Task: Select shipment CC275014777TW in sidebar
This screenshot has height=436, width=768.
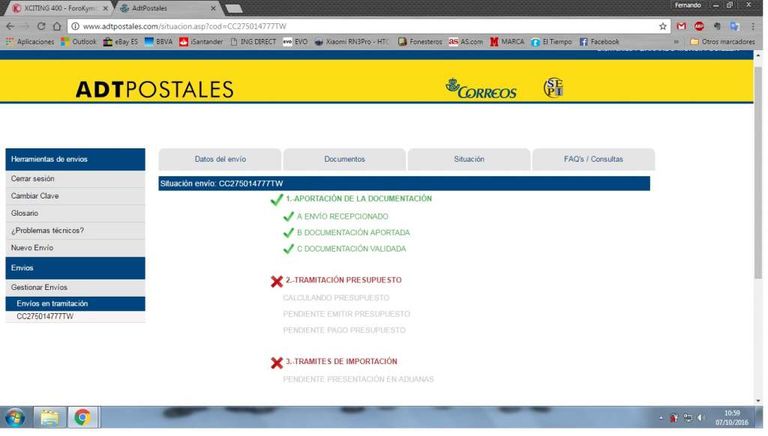Action: point(45,316)
